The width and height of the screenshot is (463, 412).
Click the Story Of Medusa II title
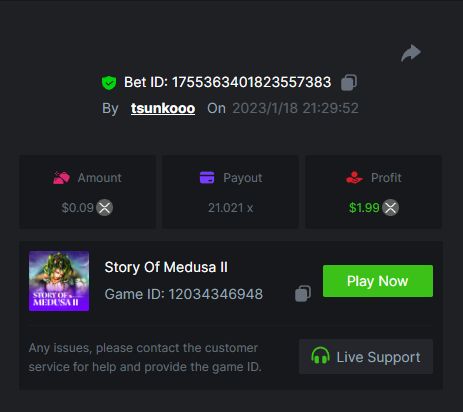click(166, 267)
